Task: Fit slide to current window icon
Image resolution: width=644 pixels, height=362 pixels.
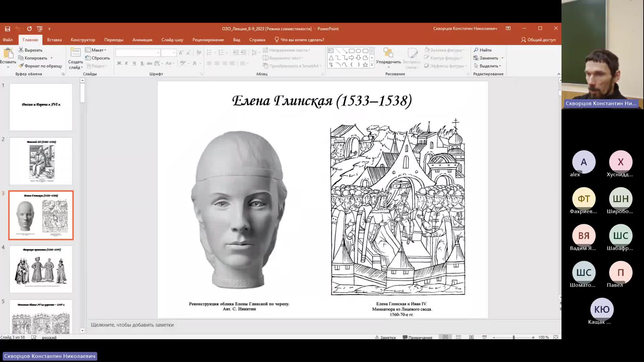Action: point(556,337)
